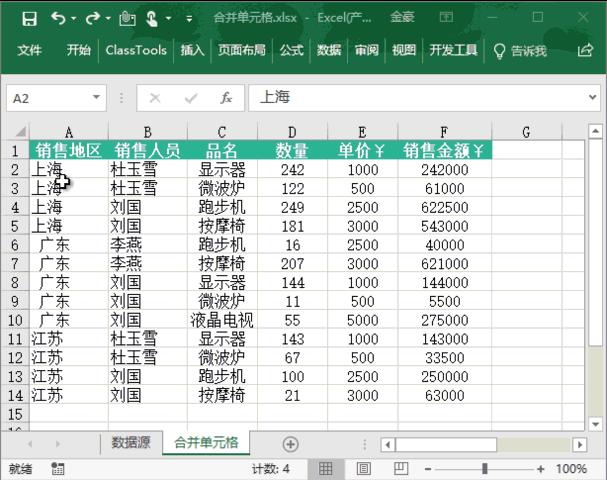This screenshot has height=480, width=607.
Task: Click the 销售地区 header cell
Action: 69,150
